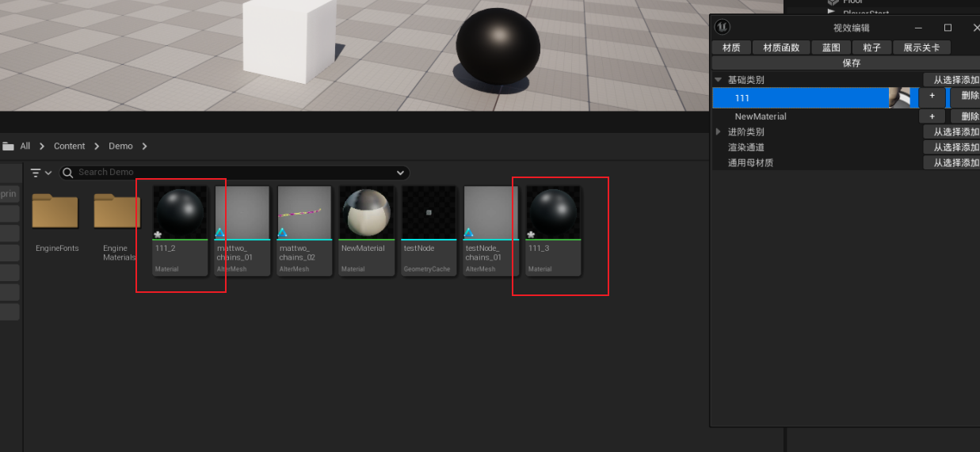
Task: Expand the 进阶类别 category
Action: coord(718,131)
